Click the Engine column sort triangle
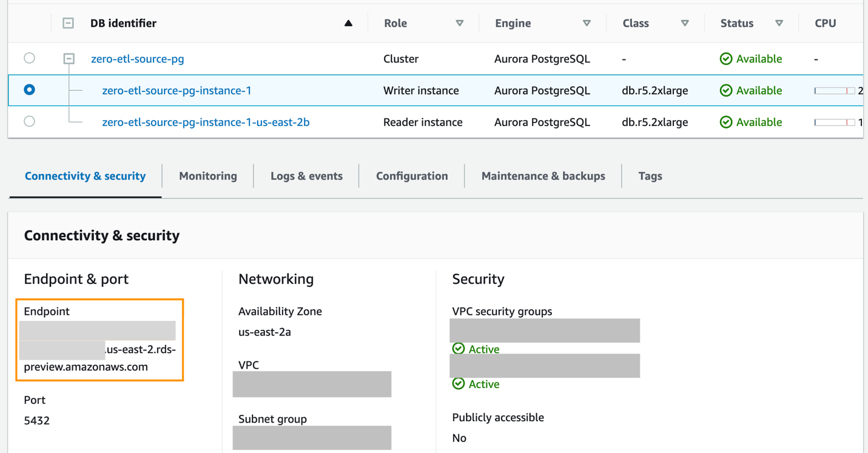Viewport: 868px width, 453px height. [587, 24]
